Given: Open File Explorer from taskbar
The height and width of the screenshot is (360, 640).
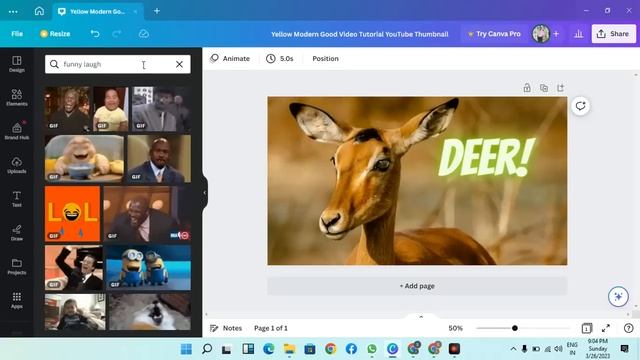Looking at the screenshot, I should tap(289, 349).
